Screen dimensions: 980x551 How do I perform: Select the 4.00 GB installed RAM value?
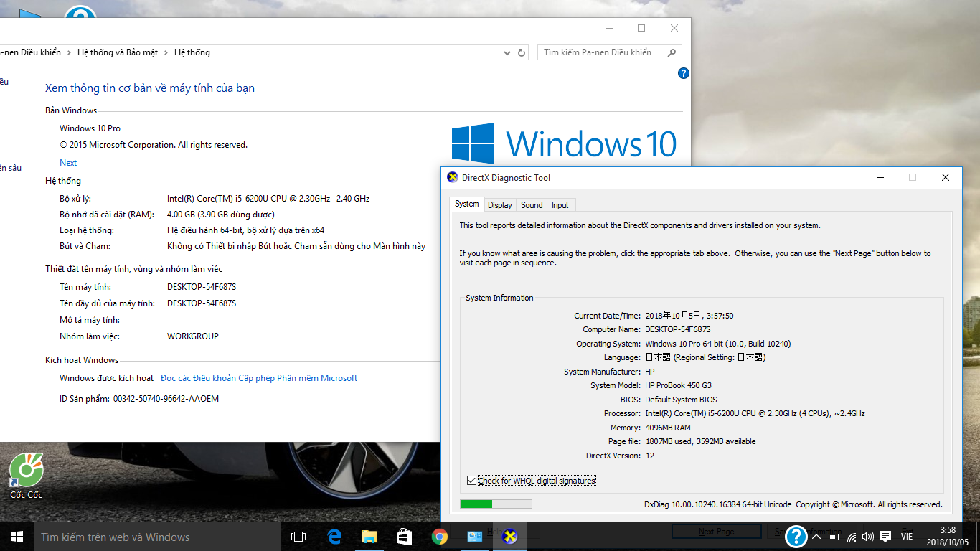221,215
